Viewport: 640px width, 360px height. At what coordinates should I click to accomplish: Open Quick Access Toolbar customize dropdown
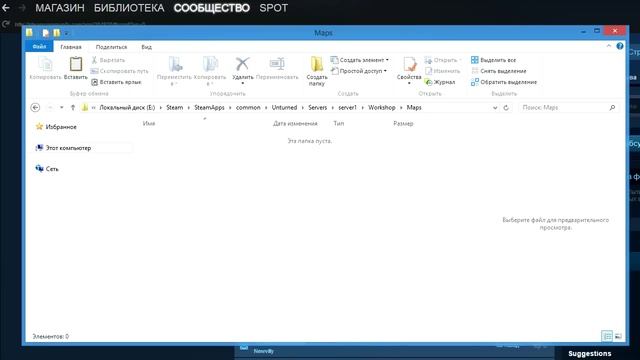(x=67, y=33)
